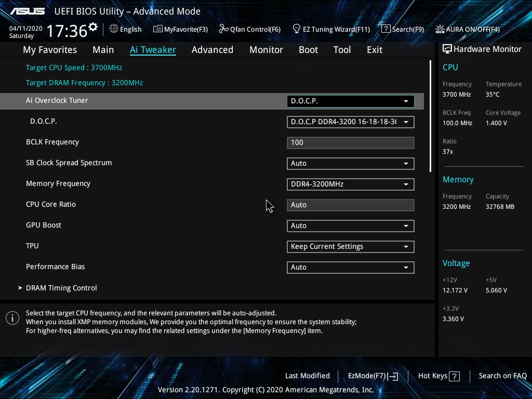
Task: Select the Memory Frequency label
Action: 58,183
